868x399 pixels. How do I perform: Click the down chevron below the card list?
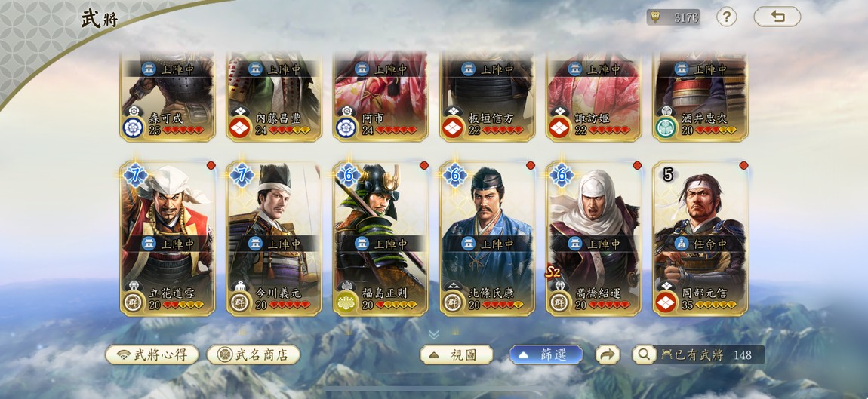coord(434,333)
